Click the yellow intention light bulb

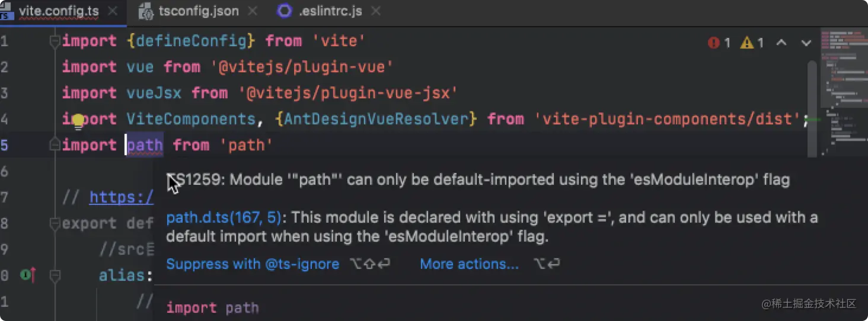78,123
